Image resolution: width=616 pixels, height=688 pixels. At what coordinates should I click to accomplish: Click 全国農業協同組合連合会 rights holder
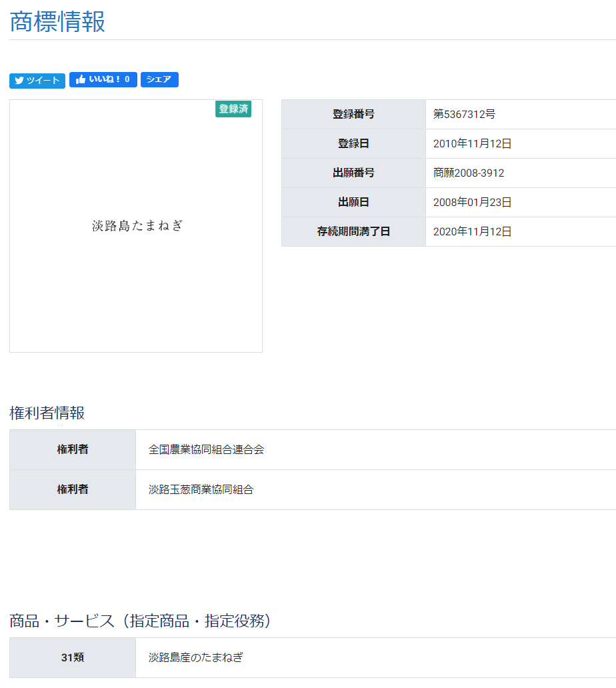point(206,450)
